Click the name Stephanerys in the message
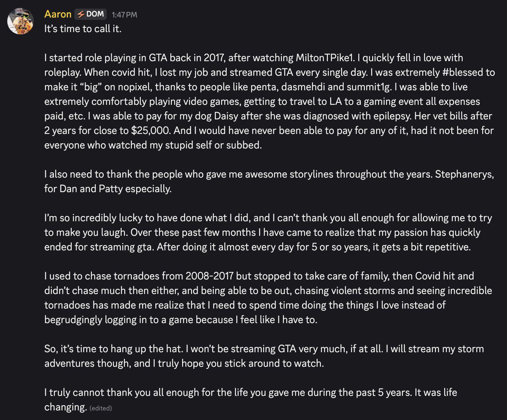The height and width of the screenshot is (420, 507). pyautogui.click(x=464, y=174)
